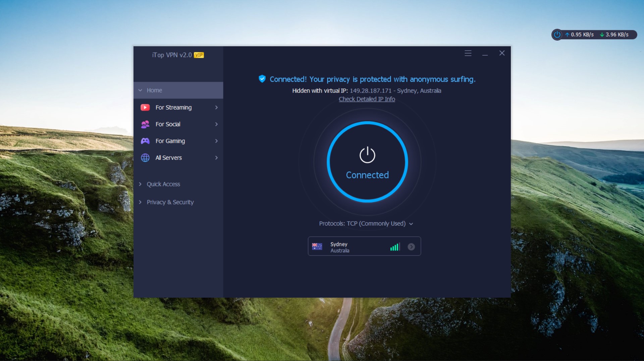Click the VIP badge
The height and width of the screenshot is (361, 644).
click(199, 55)
